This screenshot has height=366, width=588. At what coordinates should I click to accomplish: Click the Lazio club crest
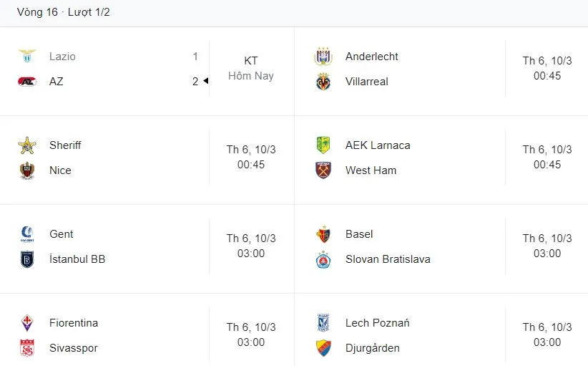pyautogui.click(x=26, y=57)
